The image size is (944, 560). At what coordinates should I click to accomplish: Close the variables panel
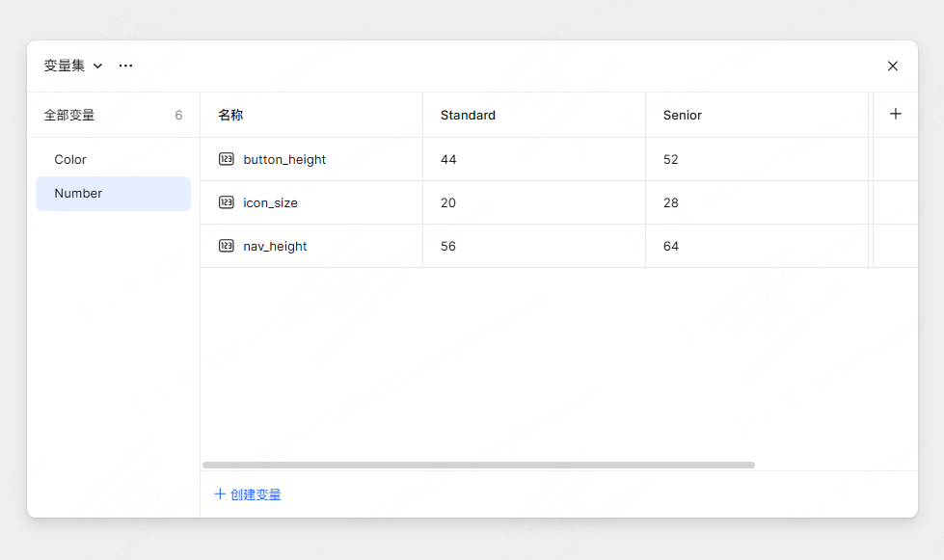[893, 66]
